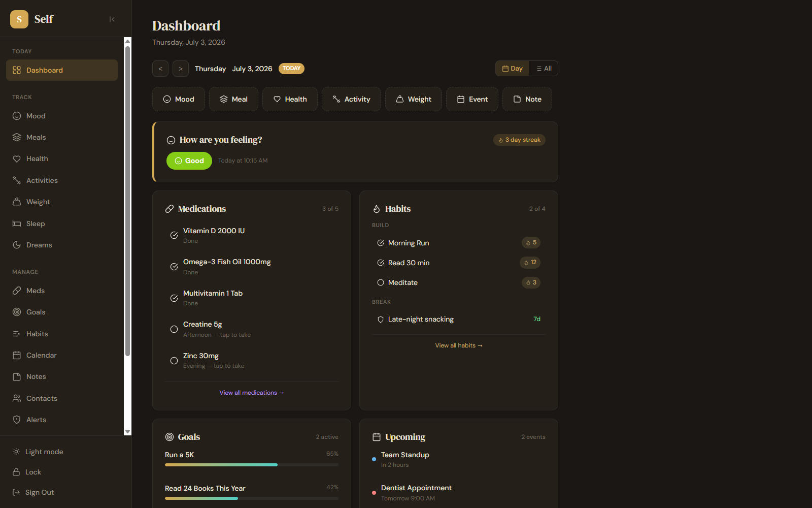The width and height of the screenshot is (812, 508).
Task: Click the Self logo badge
Action: [x=19, y=19]
